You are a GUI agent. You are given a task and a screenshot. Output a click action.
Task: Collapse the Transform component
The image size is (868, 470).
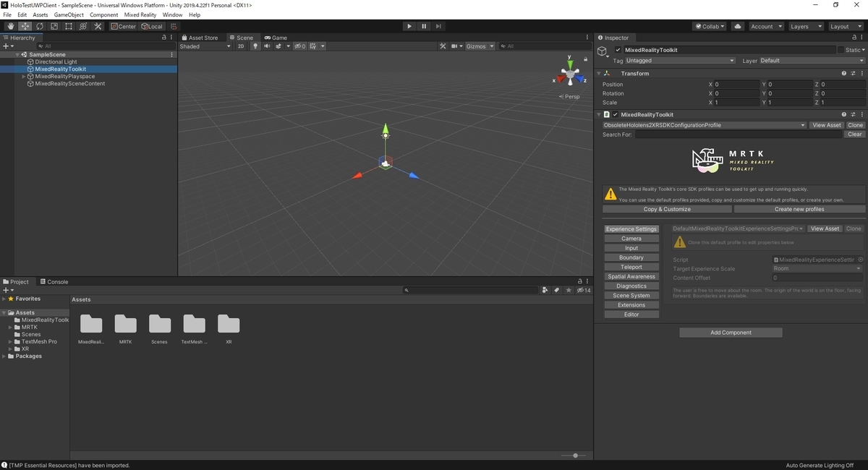click(x=599, y=74)
